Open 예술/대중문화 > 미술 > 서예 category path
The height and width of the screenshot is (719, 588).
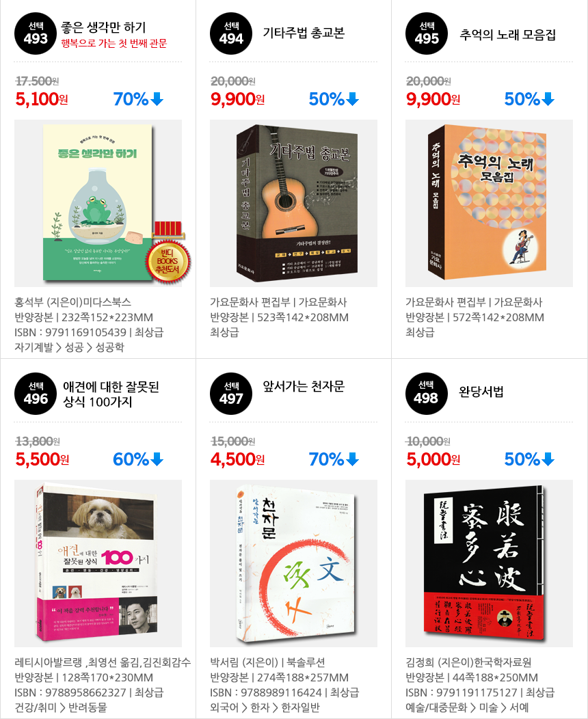click(x=467, y=707)
